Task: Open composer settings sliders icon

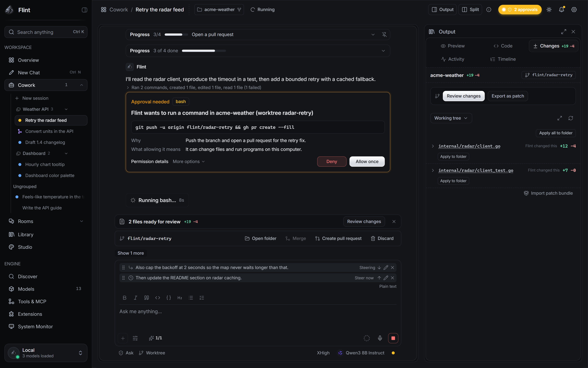Action: click(x=135, y=338)
